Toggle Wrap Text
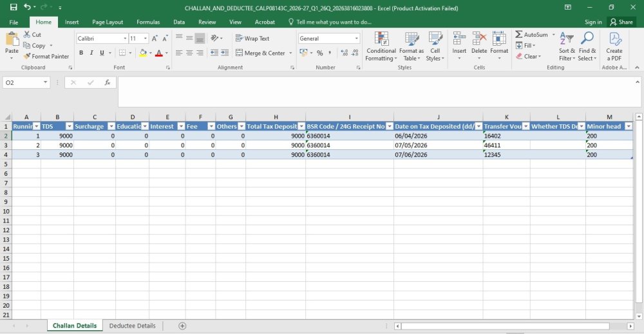The image size is (644, 334). click(x=252, y=38)
